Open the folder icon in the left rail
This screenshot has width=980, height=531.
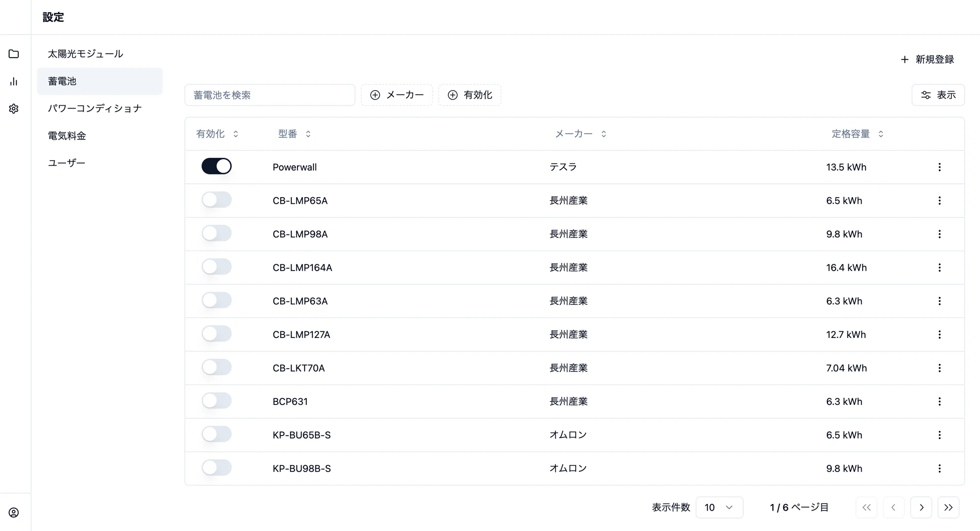click(14, 54)
